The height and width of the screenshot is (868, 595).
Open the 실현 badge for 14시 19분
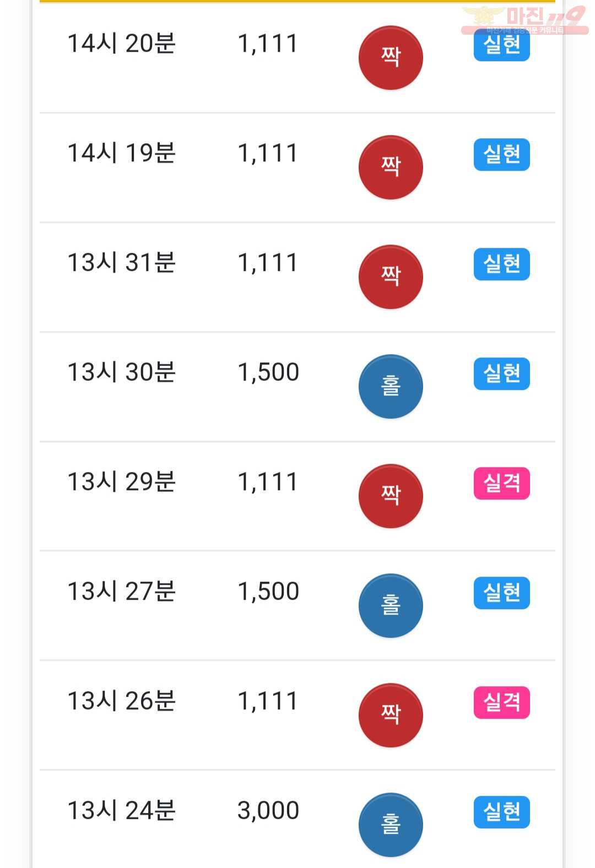click(x=502, y=154)
